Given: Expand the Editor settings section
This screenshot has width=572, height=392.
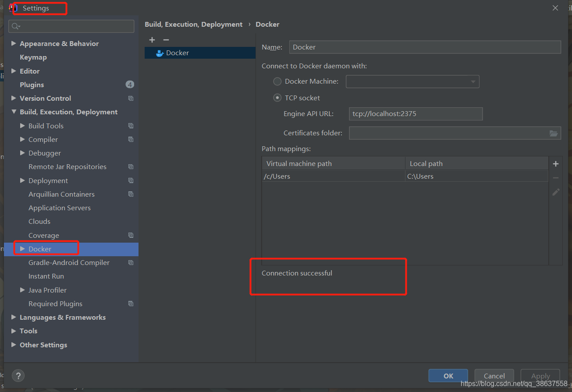Looking at the screenshot, I should (x=14, y=71).
